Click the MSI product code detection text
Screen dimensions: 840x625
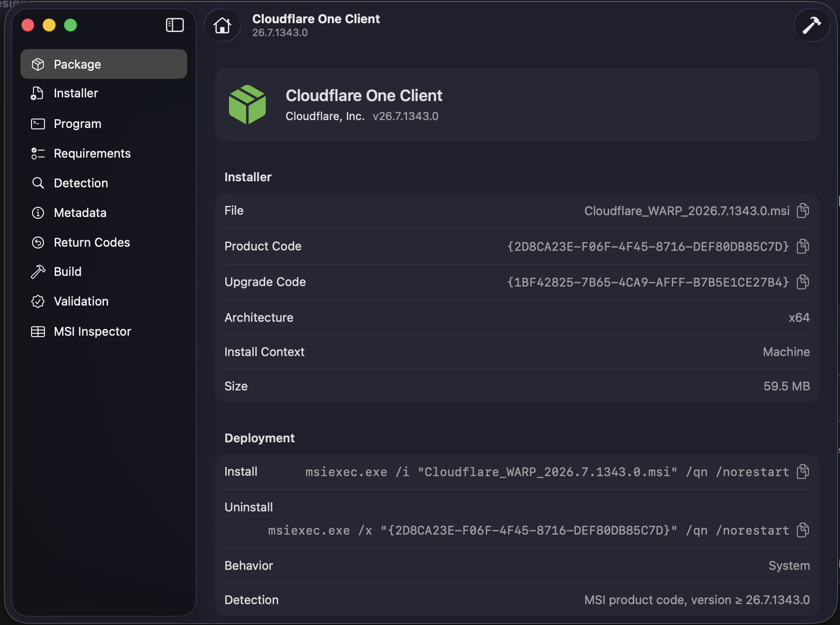697,600
